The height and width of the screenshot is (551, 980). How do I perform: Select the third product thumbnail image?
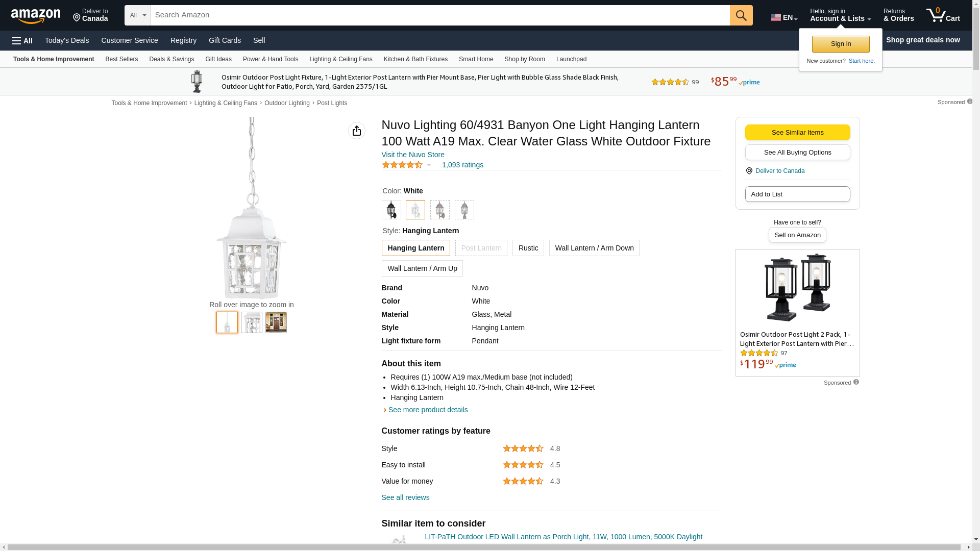click(x=276, y=322)
